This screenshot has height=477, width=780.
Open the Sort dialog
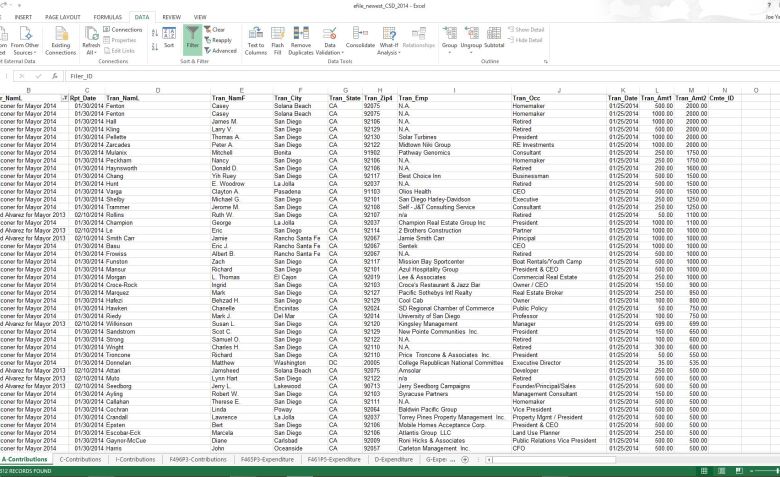[169, 38]
